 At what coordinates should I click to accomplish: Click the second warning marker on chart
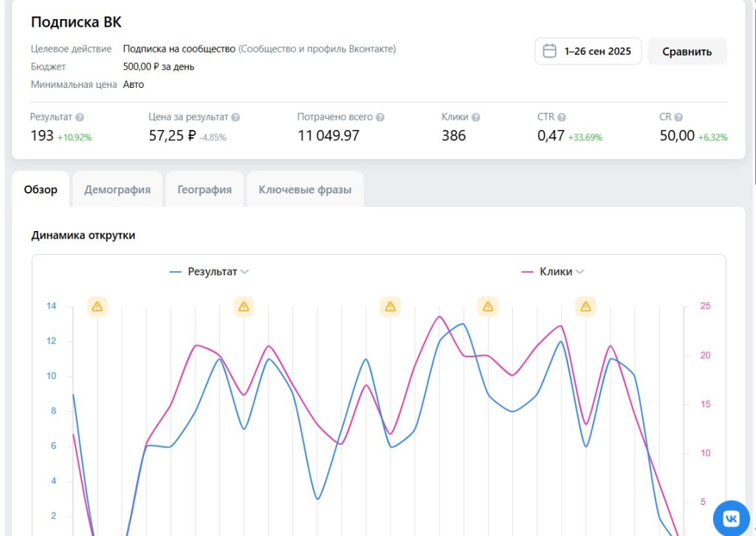tap(244, 306)
